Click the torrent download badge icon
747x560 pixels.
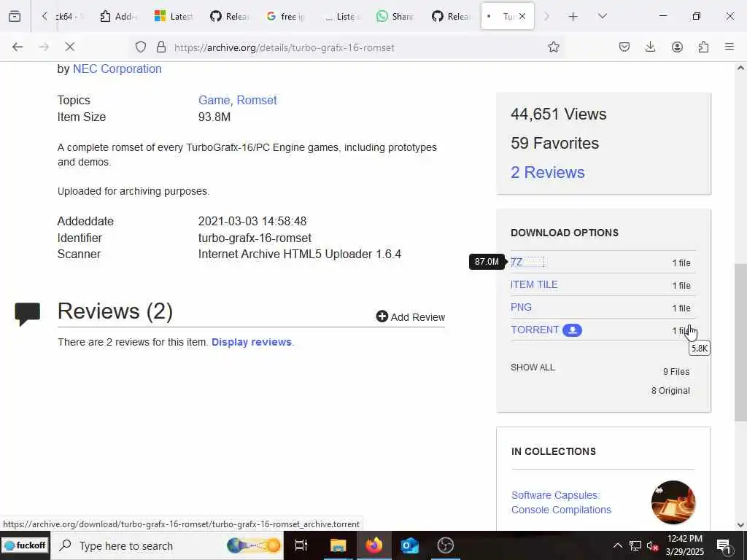click(x=572, y=330)
